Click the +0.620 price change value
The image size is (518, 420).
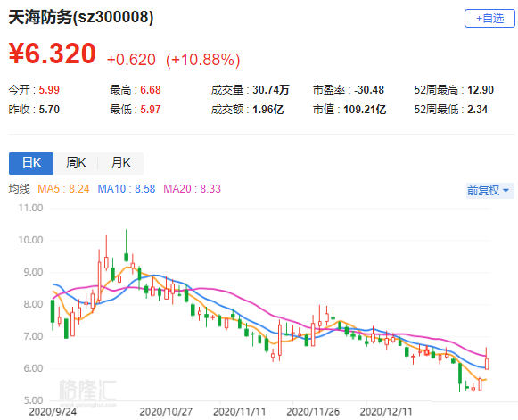[131, 60]
